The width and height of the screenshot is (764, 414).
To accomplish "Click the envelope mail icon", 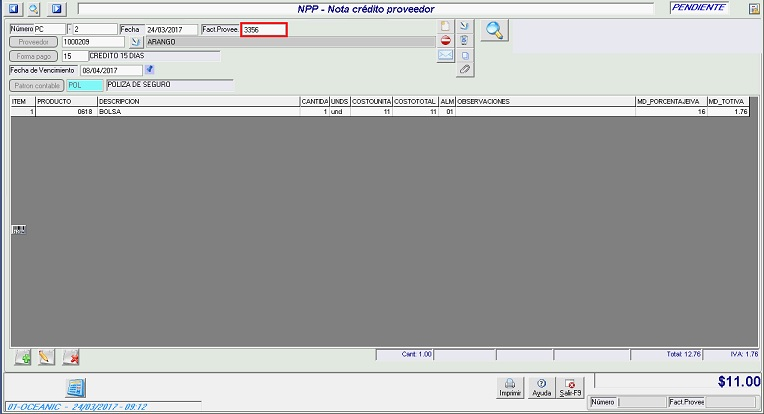I will coord(446,56).
